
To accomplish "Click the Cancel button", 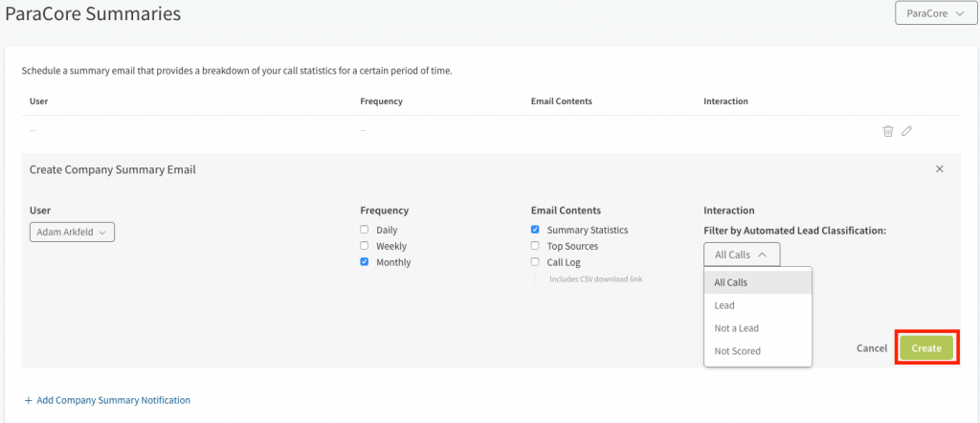I will (x=872, y=348).
